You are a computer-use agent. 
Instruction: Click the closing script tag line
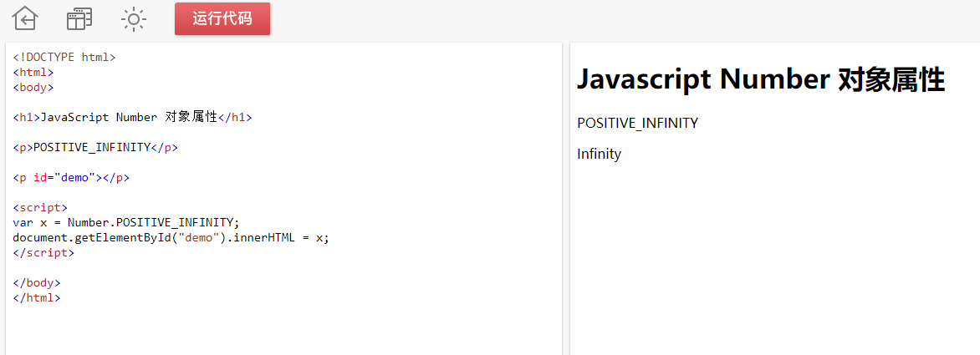43,253
